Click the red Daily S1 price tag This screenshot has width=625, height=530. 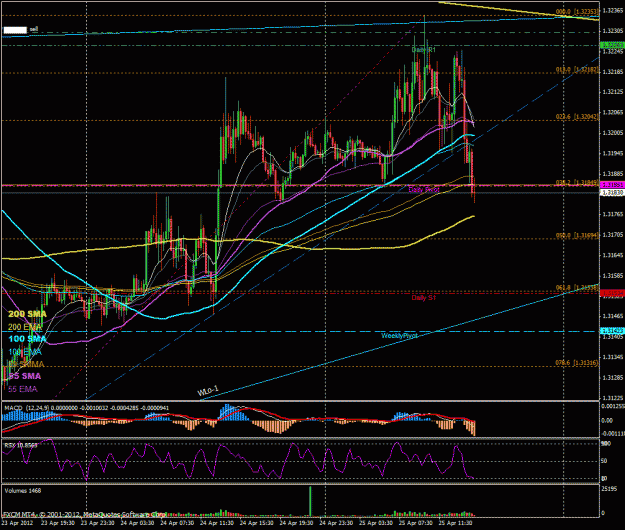[x=612, y=293]
